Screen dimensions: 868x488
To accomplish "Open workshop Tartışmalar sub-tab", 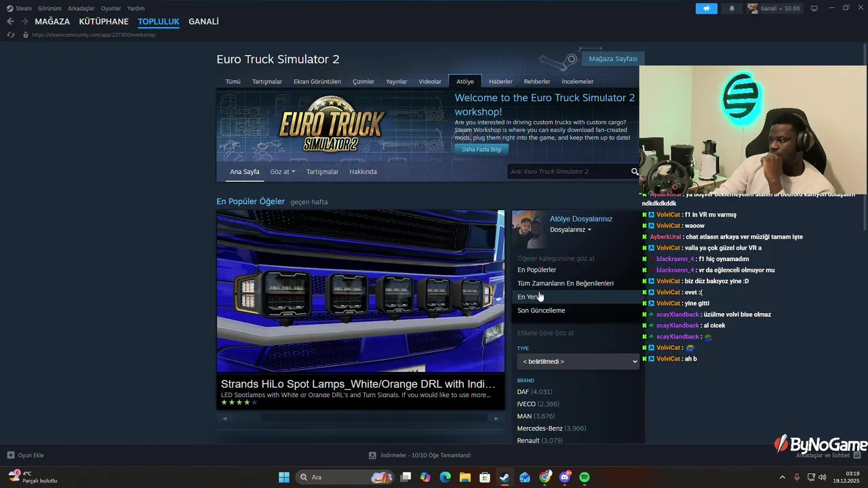I will [x=322, y=171].
